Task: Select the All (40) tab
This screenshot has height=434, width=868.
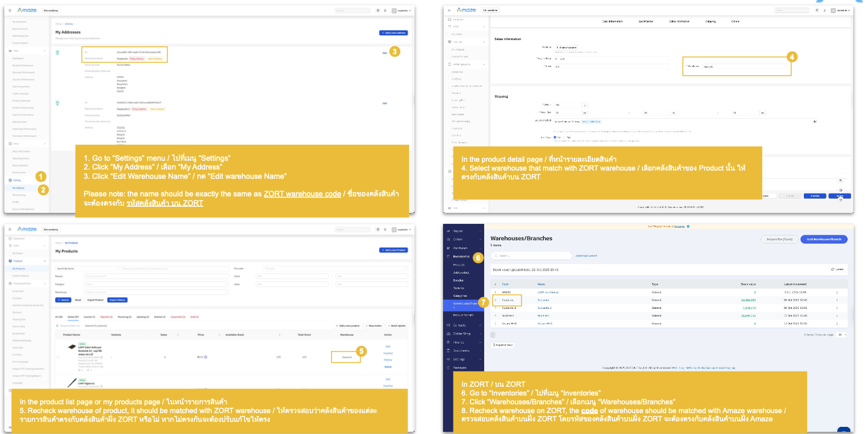Action: 59,317
